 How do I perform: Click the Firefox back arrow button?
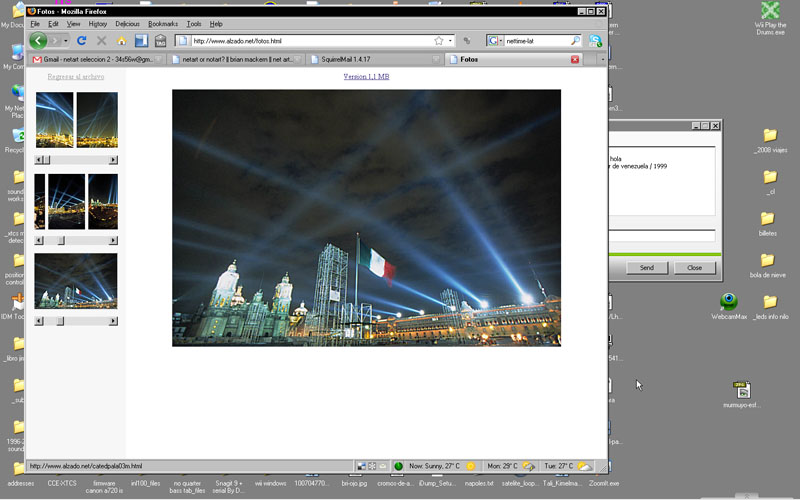pos(38,41)
